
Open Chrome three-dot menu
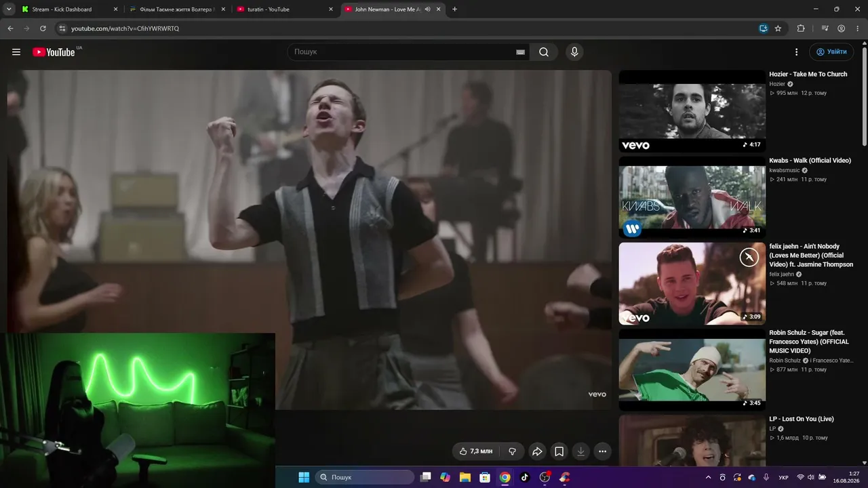tap(857, 28)
